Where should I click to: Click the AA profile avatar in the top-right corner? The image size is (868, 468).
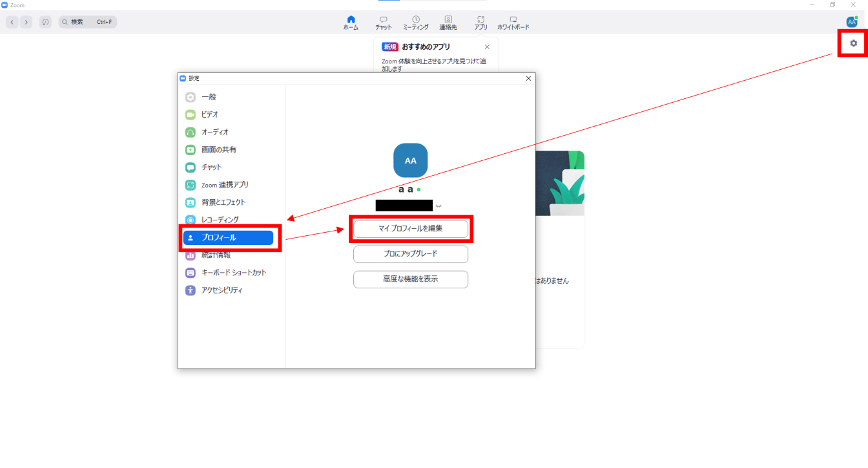click(x=852, y=22)
